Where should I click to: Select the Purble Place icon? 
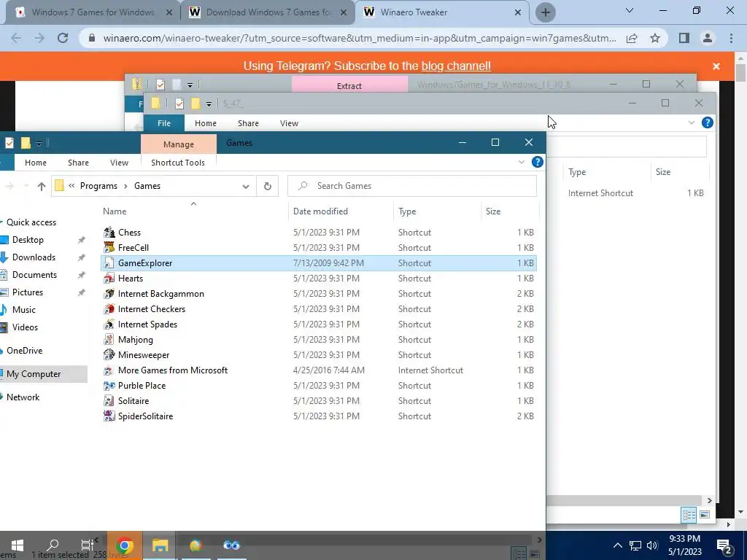109,385
